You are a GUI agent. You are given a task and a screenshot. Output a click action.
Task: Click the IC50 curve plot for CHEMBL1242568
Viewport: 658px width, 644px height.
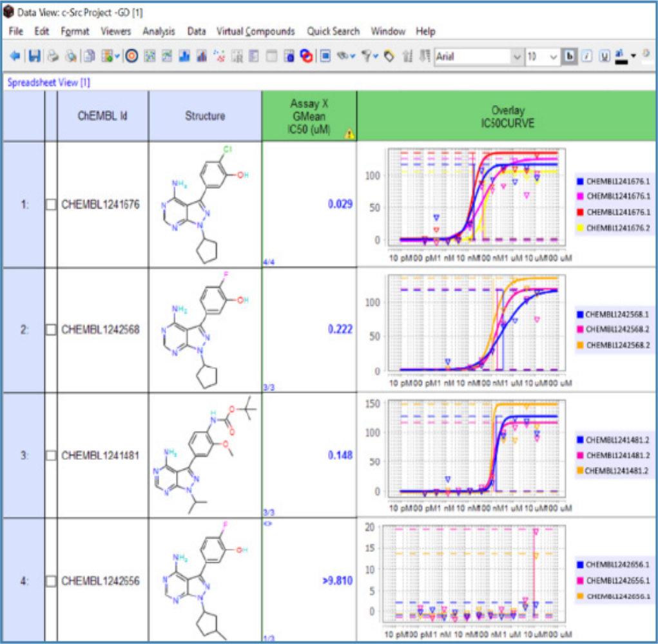(477, 323)
